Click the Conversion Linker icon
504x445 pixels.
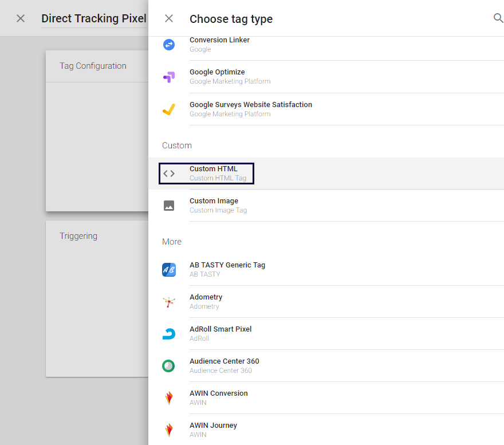tap(169, 45)
